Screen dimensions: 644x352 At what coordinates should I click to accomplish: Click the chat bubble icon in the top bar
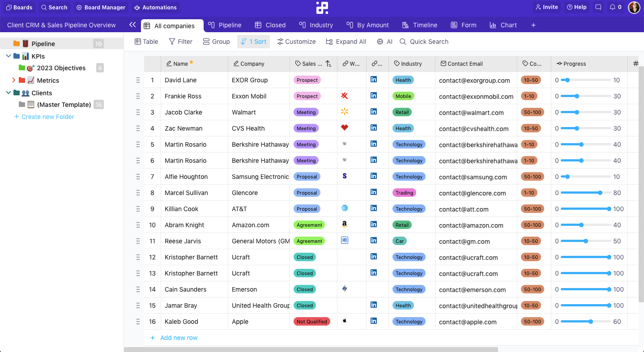point(598,7)
